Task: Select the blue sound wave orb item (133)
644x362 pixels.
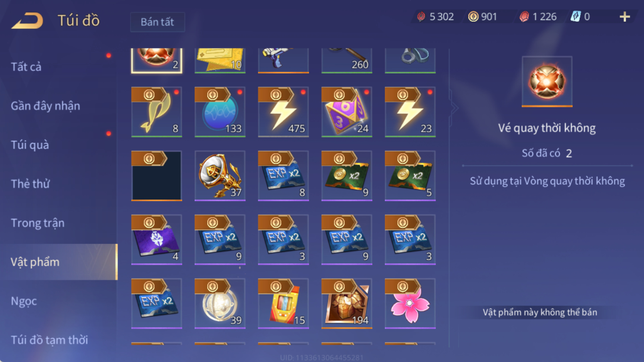Action: coord(220,112)
